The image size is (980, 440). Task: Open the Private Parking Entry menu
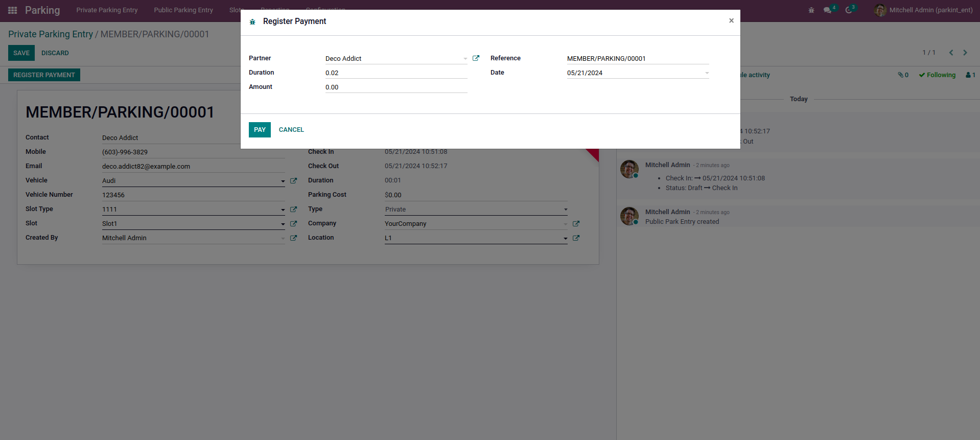[x=107, y=10]
